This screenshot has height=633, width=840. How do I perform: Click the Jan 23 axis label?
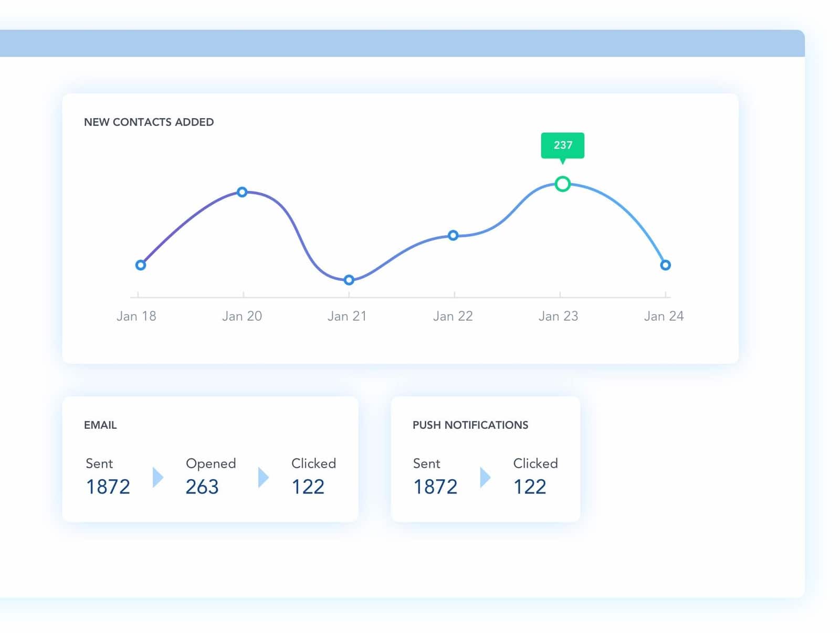coord(559,316)
